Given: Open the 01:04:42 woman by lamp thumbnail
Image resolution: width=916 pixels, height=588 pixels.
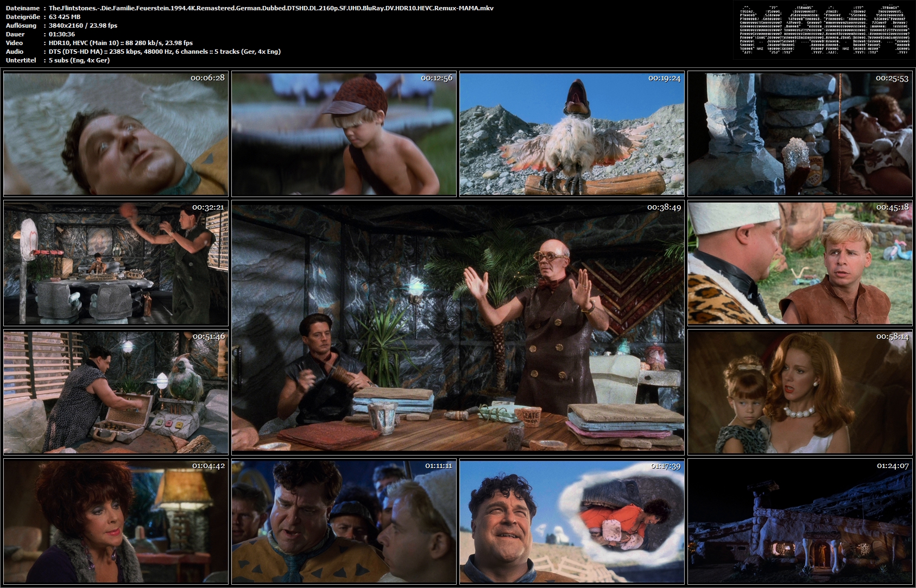Looking at the screenshot, I should coord(116,522).
